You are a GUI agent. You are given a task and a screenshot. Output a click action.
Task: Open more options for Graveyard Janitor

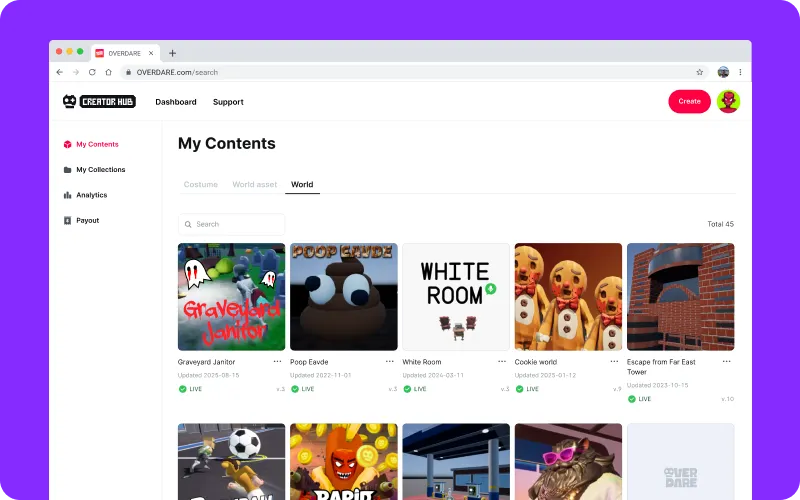[277, 361]
